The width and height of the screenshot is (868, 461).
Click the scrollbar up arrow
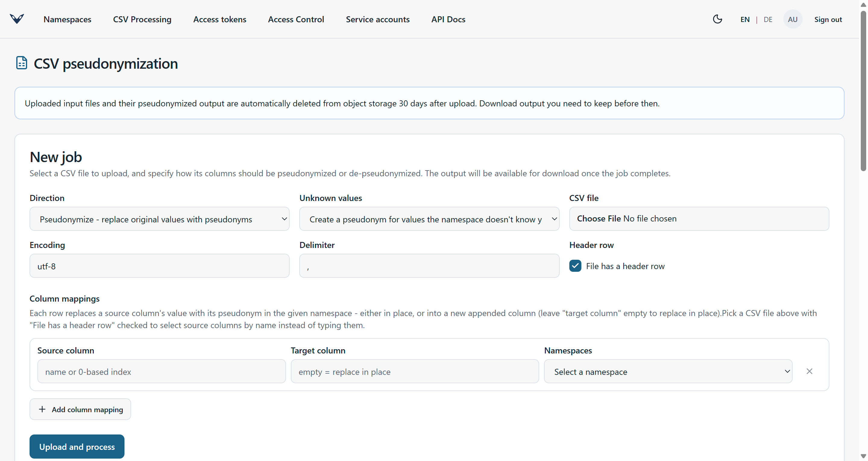pos(863,5)
